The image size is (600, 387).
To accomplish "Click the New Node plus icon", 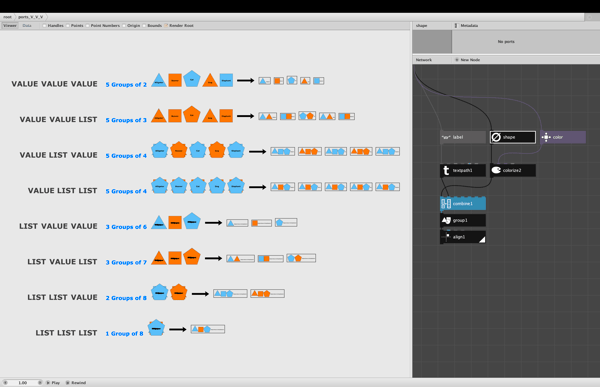I will point(457,60).
